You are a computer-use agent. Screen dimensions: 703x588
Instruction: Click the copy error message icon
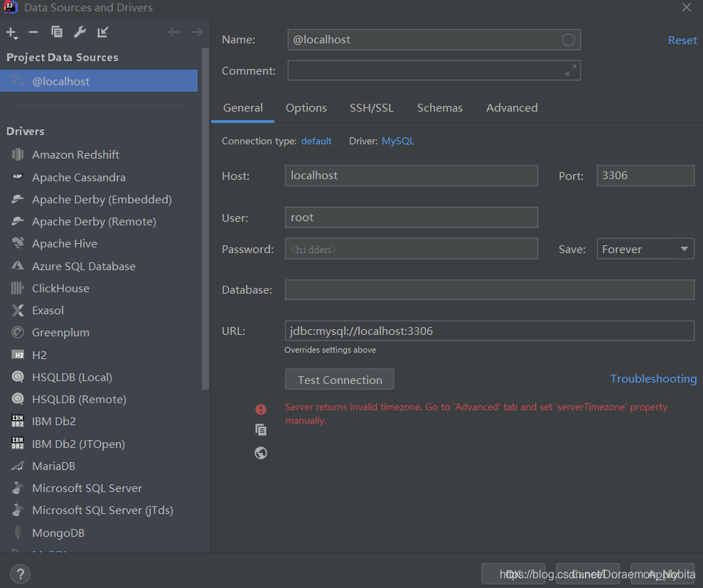click(x=261, y=429)
